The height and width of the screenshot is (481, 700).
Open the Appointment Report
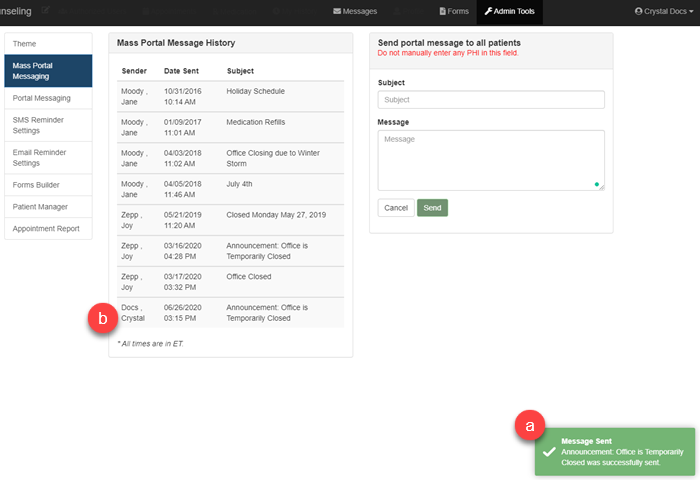[48, 229]
